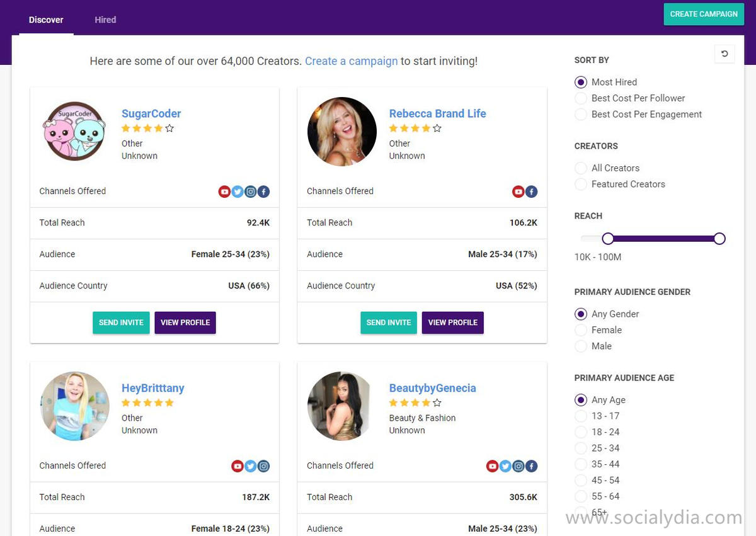Click SugarCoder's YouTube channel icon

click(224, 191)
